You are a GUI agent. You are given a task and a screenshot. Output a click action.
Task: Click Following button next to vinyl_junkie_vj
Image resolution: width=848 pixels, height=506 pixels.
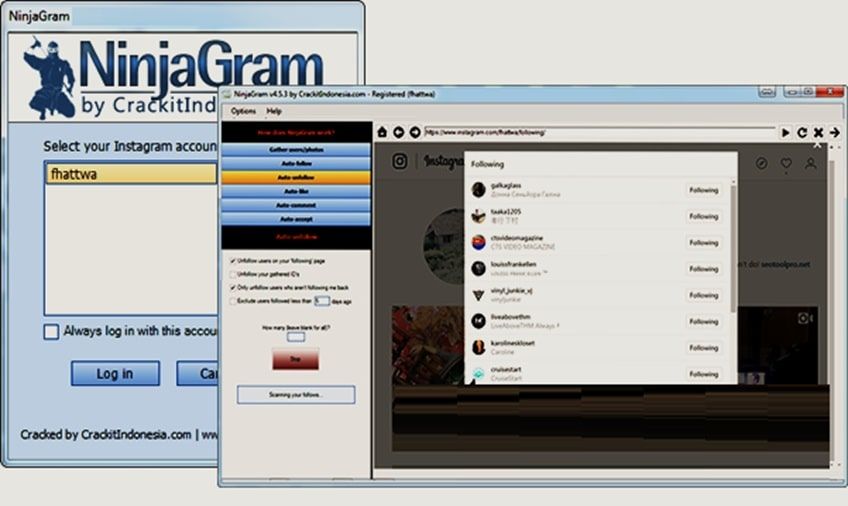(704, 295)
